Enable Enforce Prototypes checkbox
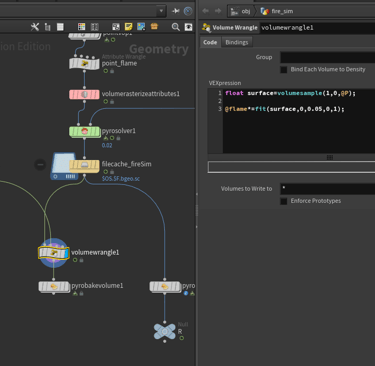Viewport: 375px width, 366px height. point(284,201)
